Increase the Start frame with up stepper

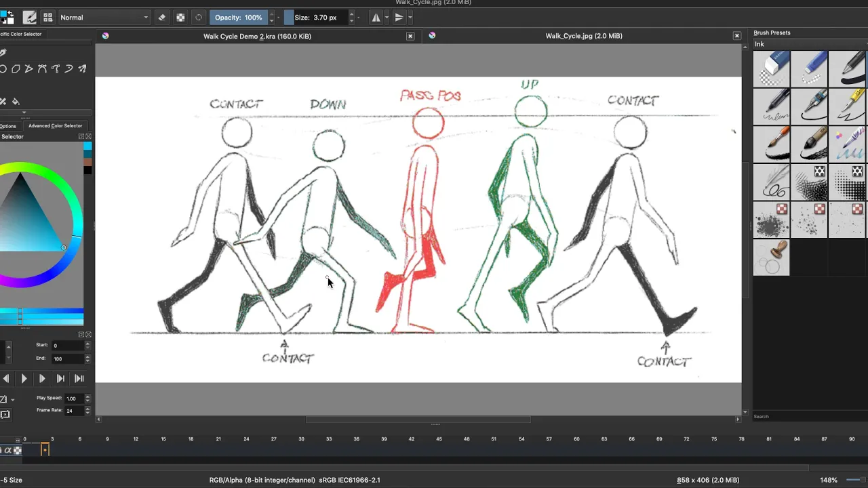point(88,343)
